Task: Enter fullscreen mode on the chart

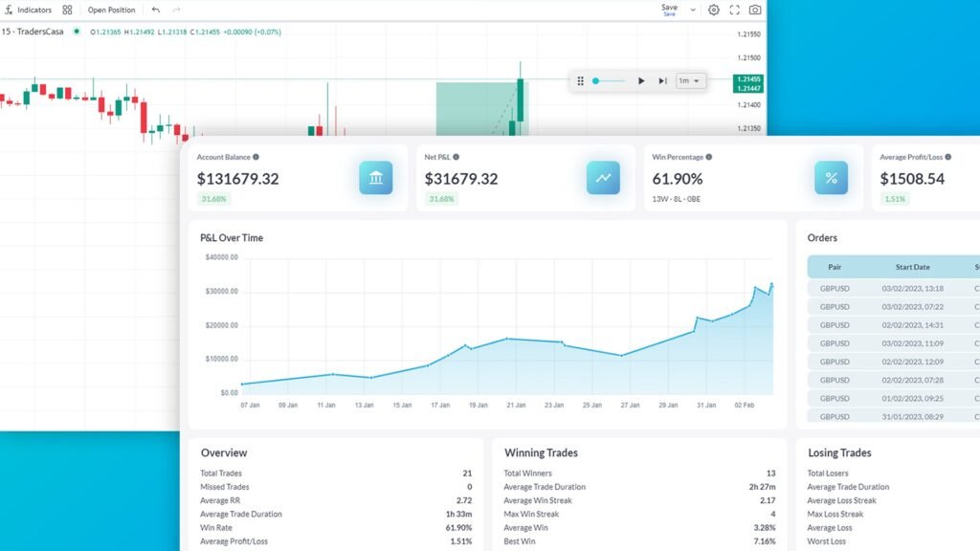Action: [735, 10]
